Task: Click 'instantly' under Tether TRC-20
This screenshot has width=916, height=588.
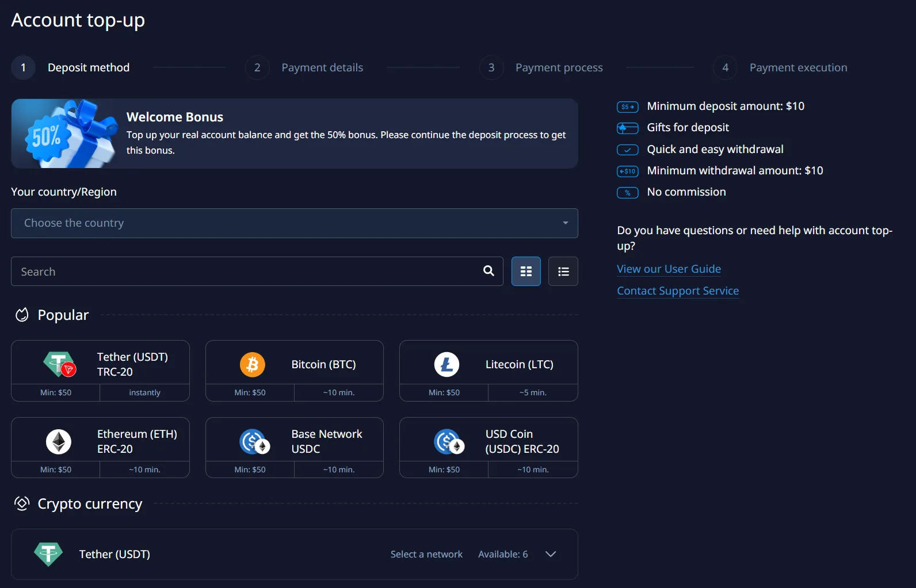Action: [144, 392]
